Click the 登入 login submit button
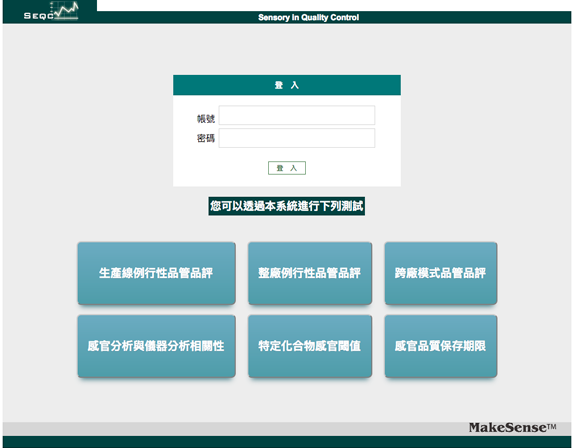The image size is (575, 448). 287,168
